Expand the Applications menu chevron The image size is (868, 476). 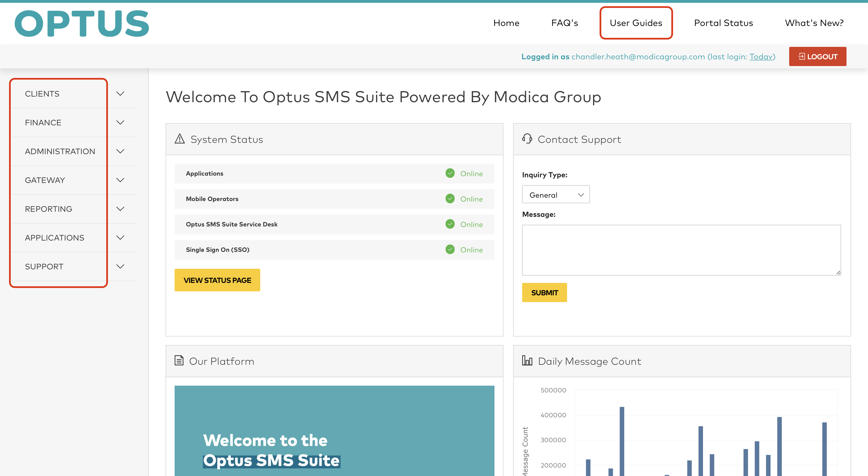click(120, 238)
